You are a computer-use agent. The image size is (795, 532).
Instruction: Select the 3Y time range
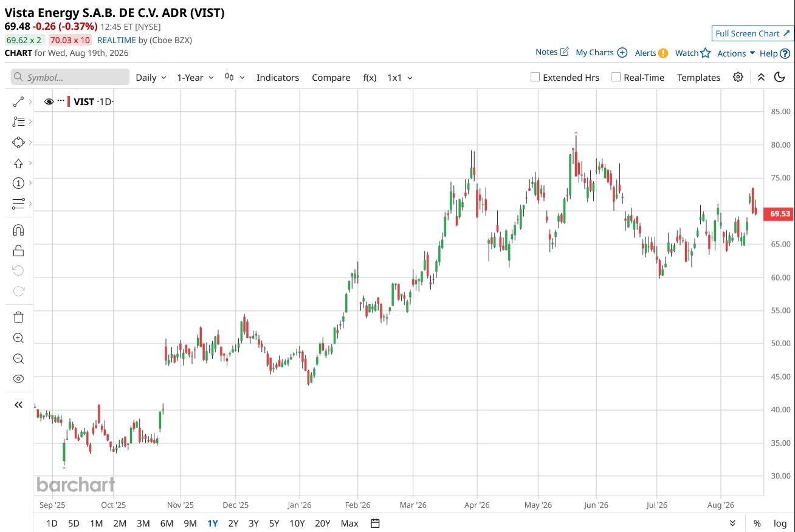coord(253,523)
